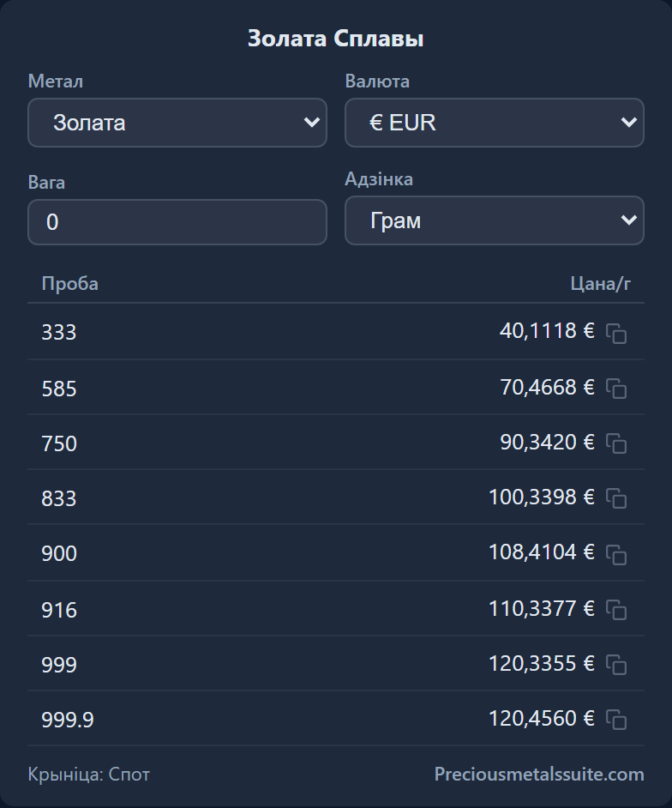672x808 pixels.
Task: Click the Цана/г column header
Action: point(600,283)
